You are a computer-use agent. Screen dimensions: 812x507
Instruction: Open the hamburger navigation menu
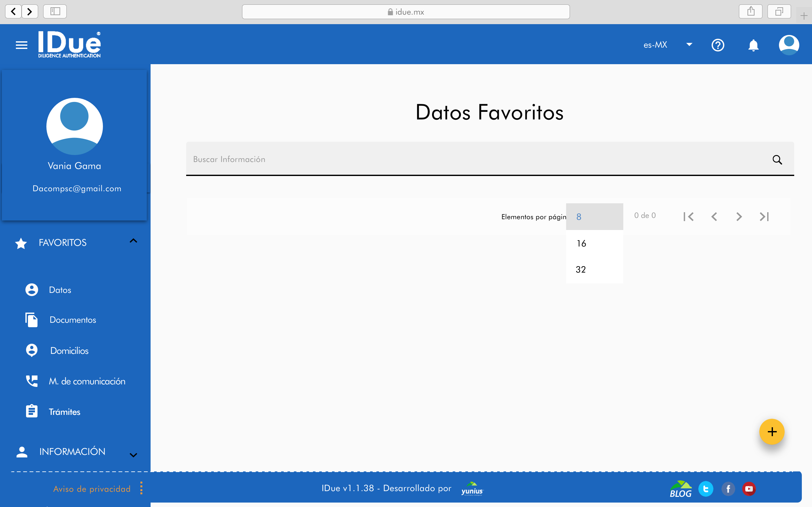(22, 45)
